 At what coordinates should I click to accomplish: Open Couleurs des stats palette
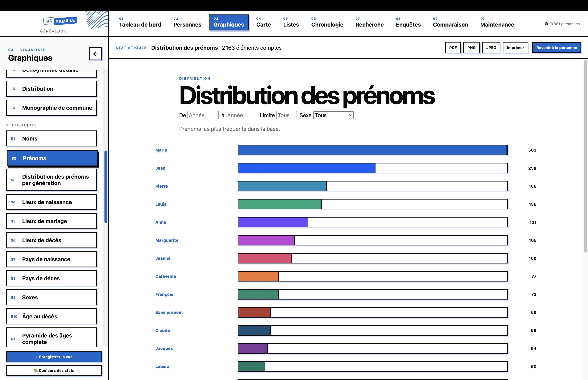pos(54,370)
